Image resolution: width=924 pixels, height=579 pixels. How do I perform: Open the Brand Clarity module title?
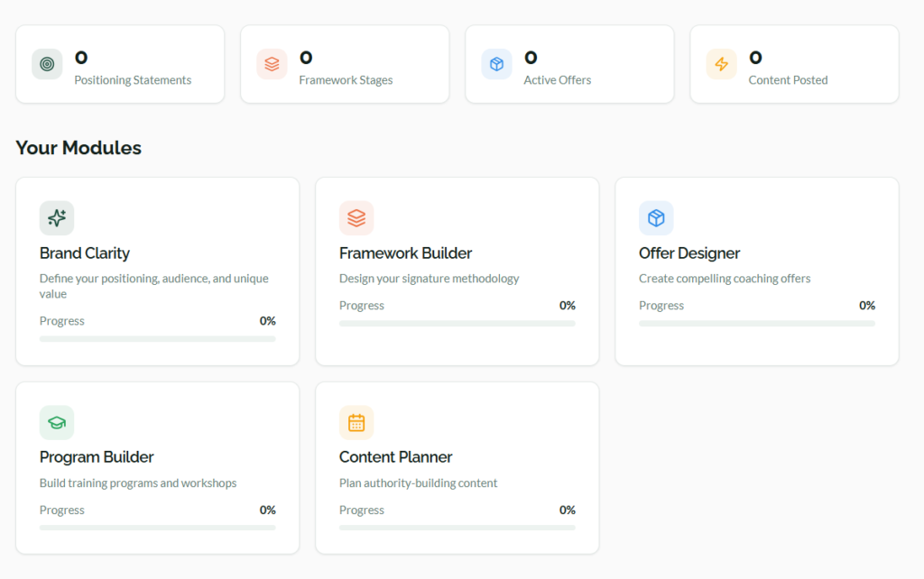point(85,253)
